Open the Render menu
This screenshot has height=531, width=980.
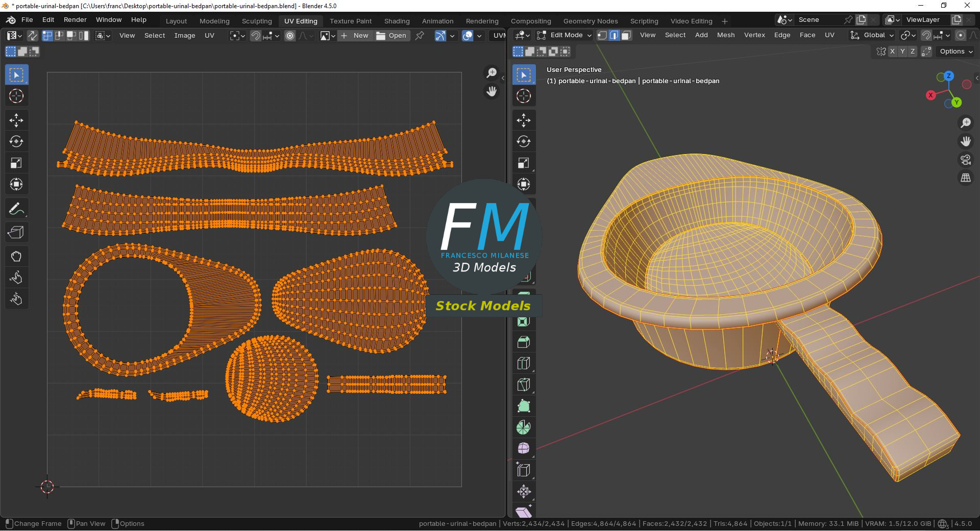click(75, 20)
